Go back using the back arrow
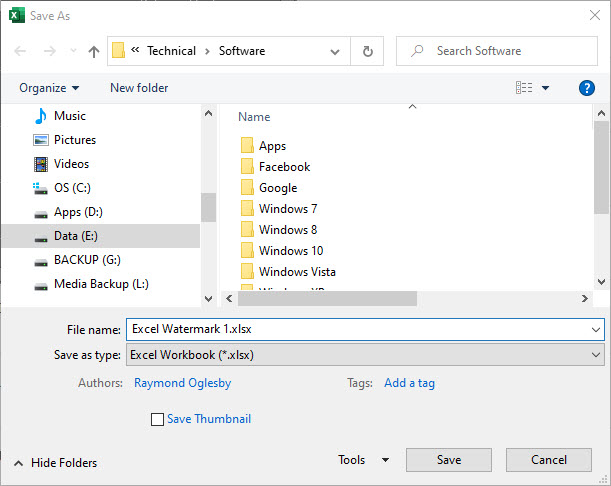 pos(20,51)
